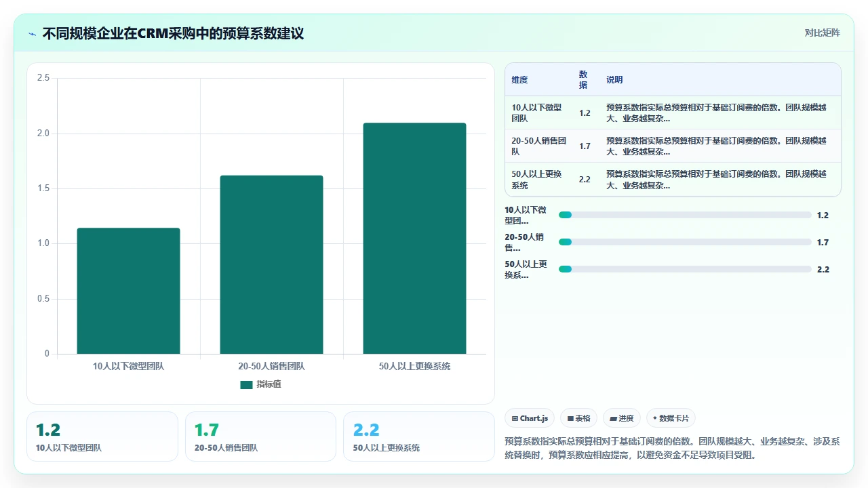868x488 pixels.
Task: Click the lightning icon beside the title
Action: click(32, 33)
